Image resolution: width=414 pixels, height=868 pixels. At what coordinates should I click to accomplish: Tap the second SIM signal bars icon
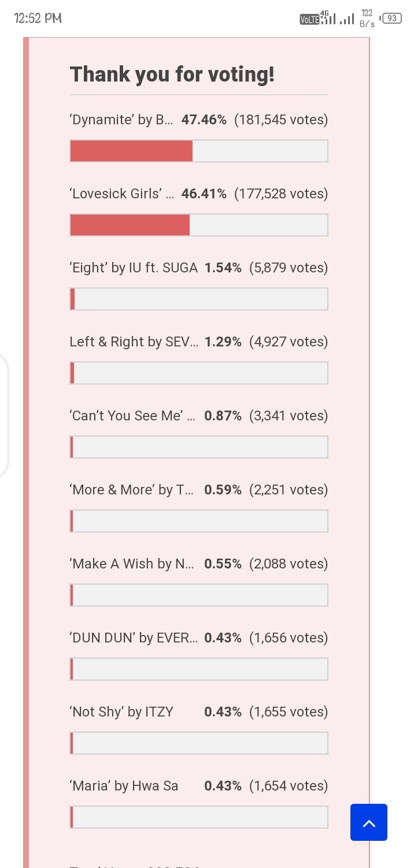[347, 18]
